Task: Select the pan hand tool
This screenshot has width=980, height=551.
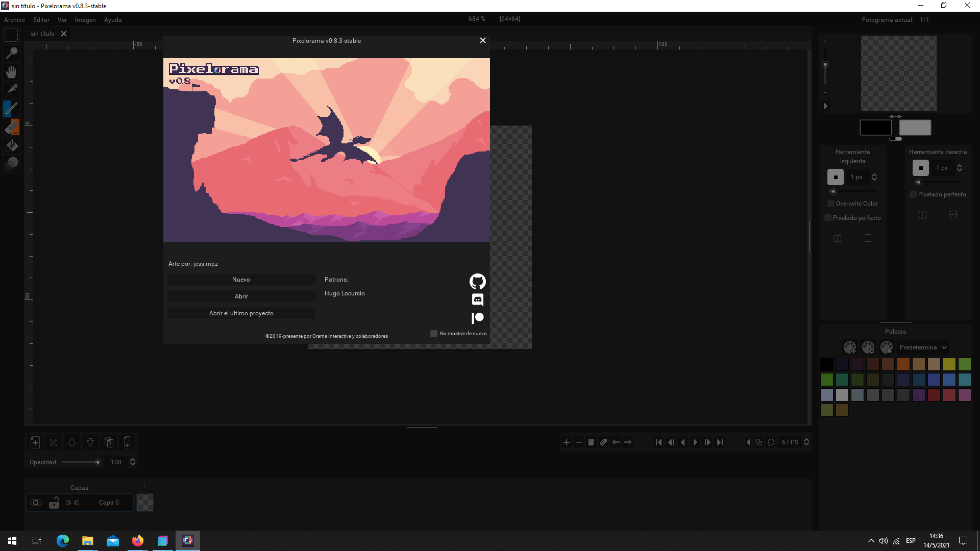Action: (11, 72)
